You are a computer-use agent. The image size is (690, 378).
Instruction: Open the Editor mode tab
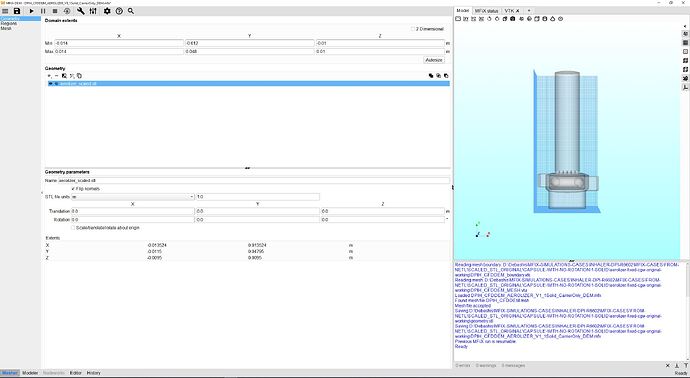tap(76, 373)
